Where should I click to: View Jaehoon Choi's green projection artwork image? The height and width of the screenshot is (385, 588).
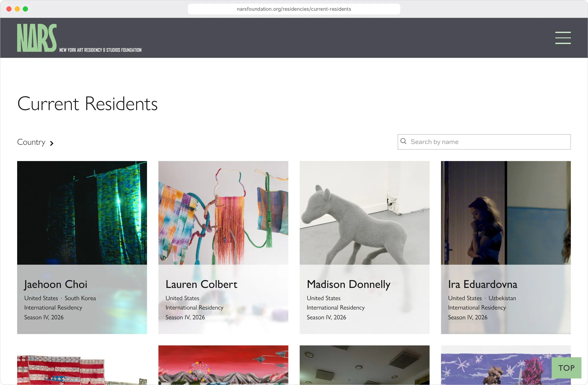point(82,213)
